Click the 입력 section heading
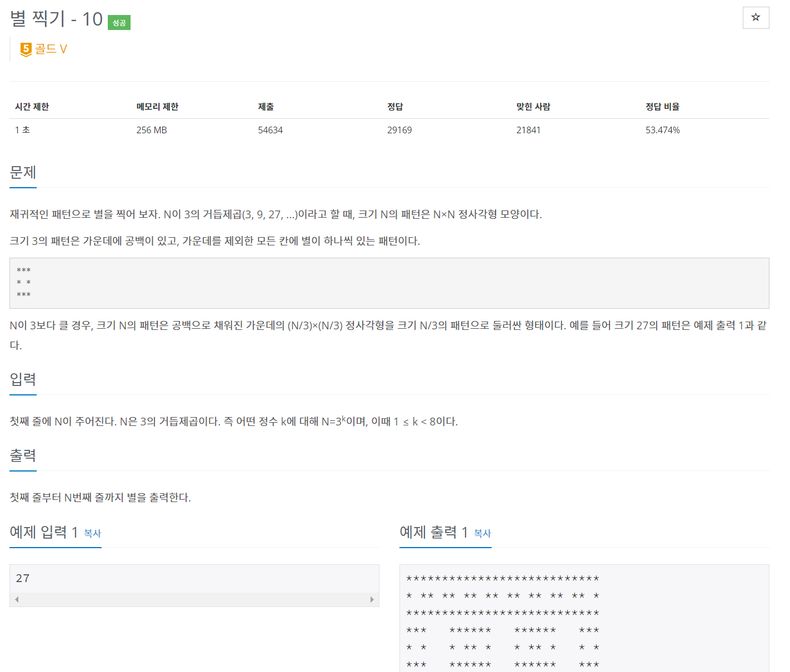This screenshot has width=790, height=672. pos(23,380)
